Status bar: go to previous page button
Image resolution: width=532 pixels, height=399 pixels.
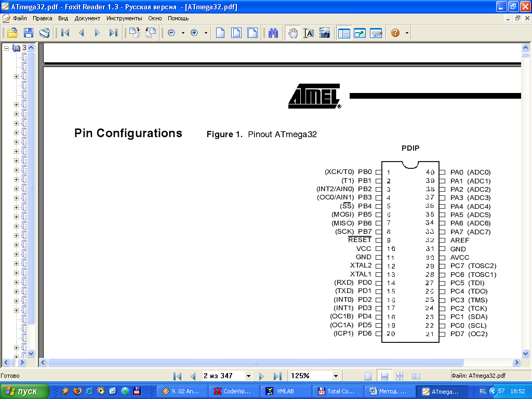tap(193, 376)
